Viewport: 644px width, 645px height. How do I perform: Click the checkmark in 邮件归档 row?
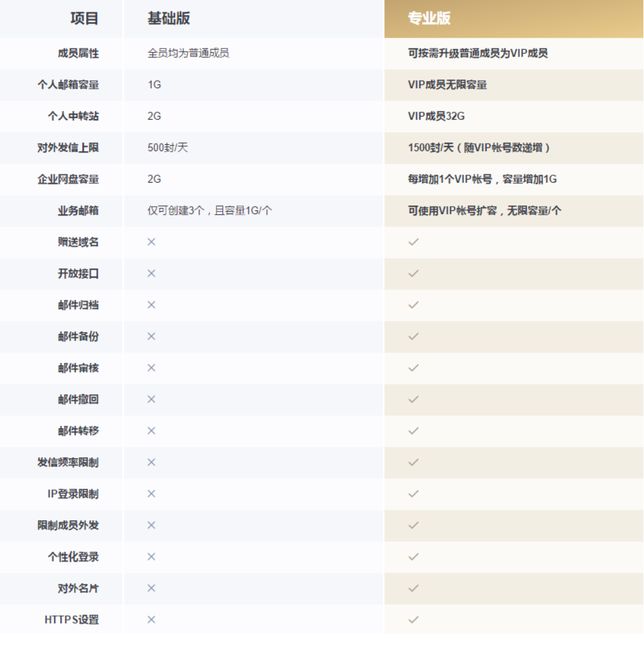click(x=414, y=305)
